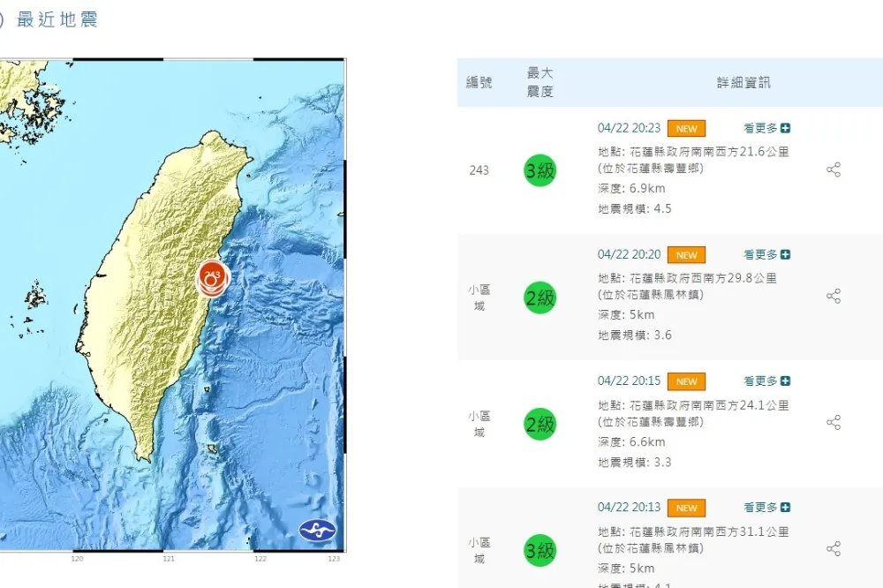Click the 2級 badge for 20:15 quake
The height and width of the screenshot is (588, 883).
tap(540, 424)
